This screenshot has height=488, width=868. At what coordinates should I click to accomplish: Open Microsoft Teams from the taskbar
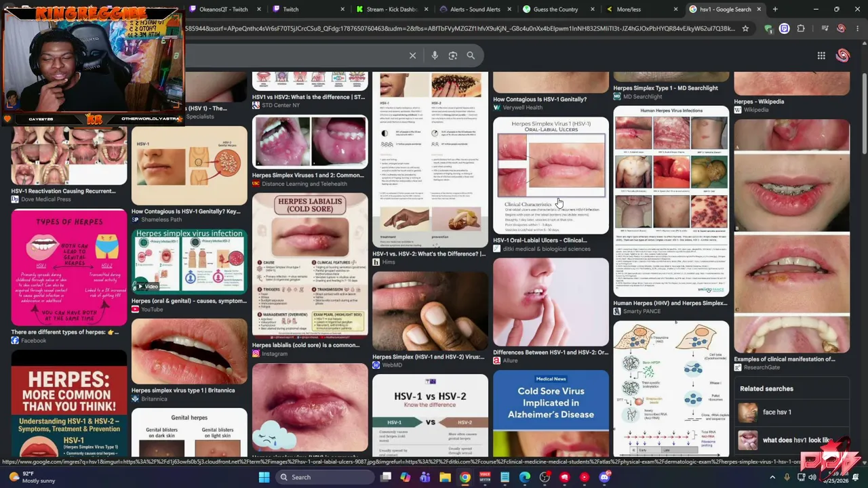pos(425,477)
